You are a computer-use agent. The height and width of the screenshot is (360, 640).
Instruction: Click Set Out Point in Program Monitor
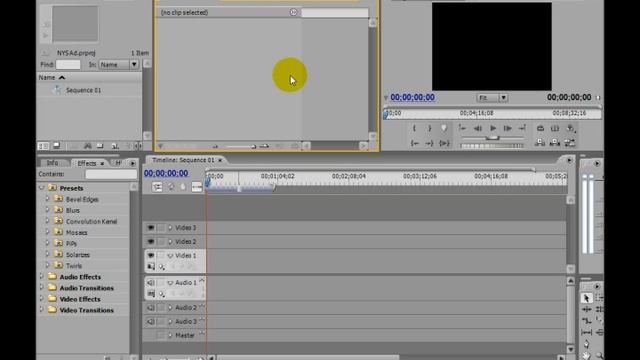click(x=429, y=129)
